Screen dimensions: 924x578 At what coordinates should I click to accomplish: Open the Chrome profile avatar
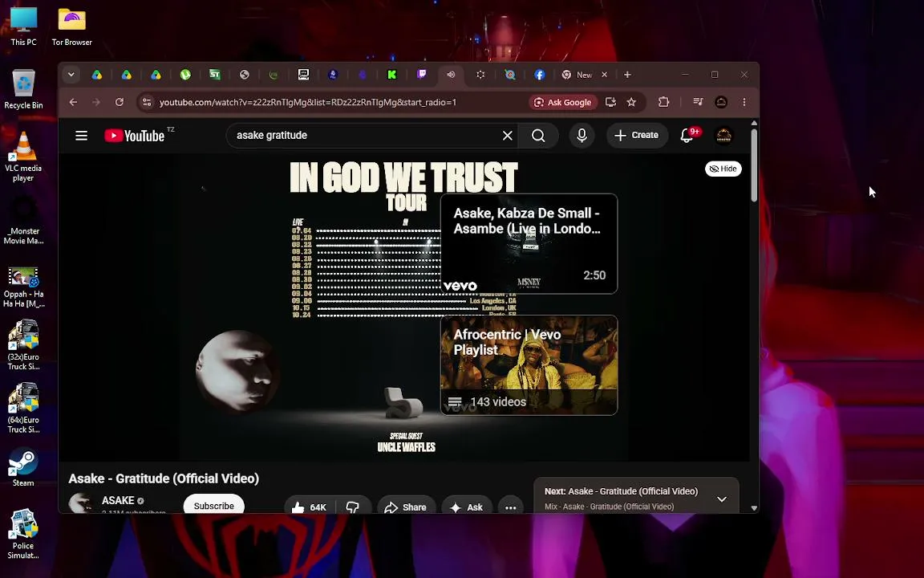(721, 102)
